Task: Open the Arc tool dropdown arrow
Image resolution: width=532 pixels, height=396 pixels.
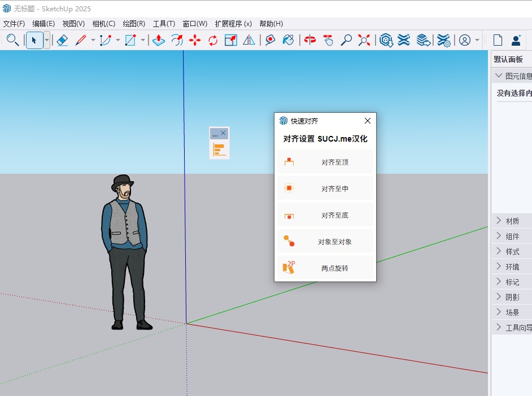Action: point(117,40)
